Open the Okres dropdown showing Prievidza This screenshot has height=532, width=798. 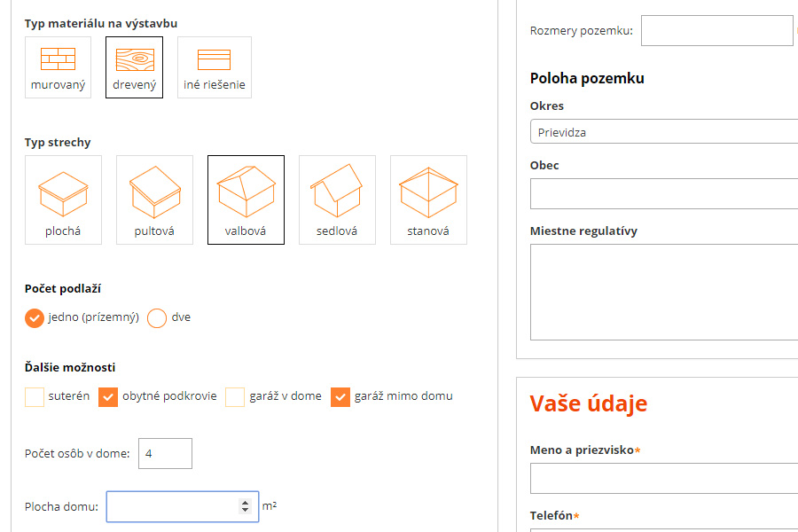coord(663,131)
